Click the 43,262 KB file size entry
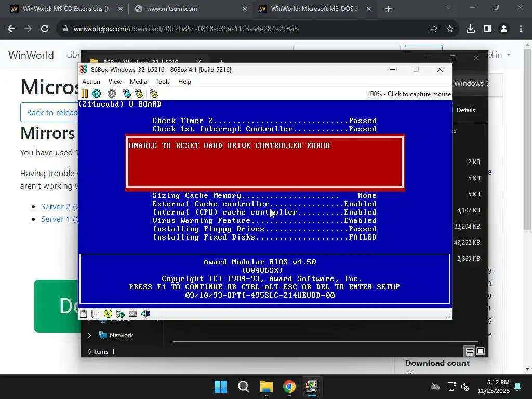532x399 pixels. click(467, 243)
